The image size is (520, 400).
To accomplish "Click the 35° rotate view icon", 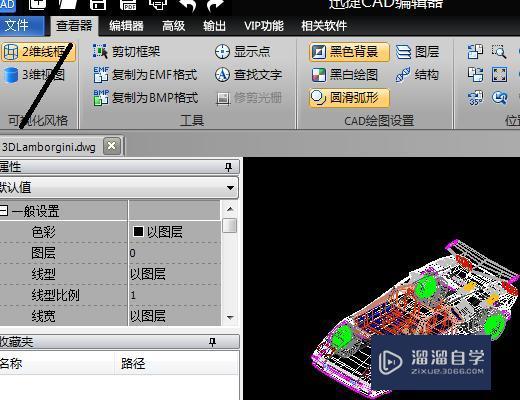I will [x=475, y=98].
